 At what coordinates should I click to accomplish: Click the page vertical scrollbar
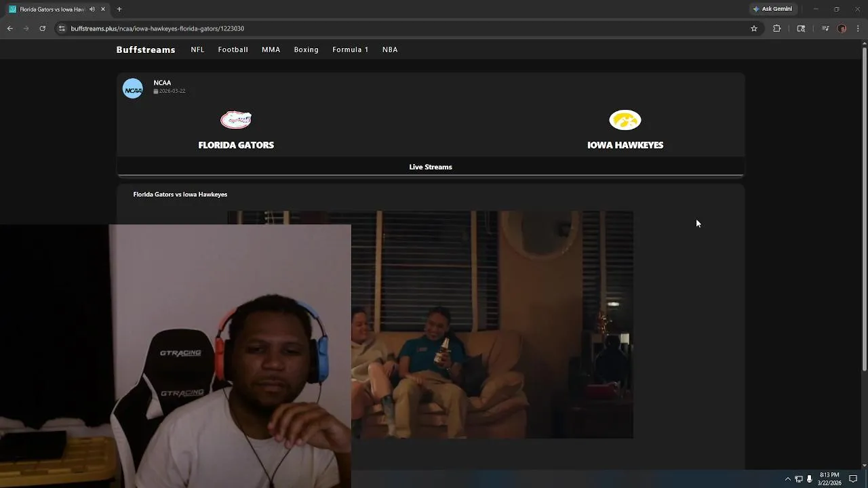point(864,210)
